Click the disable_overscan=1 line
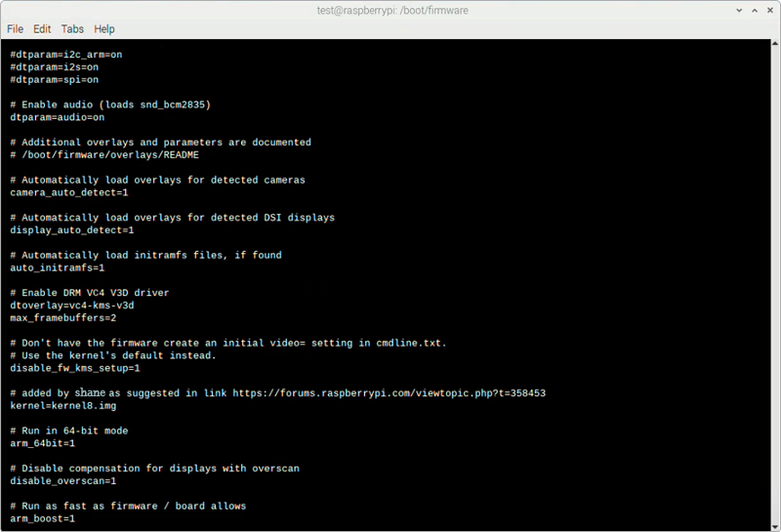 pos(62,481)
